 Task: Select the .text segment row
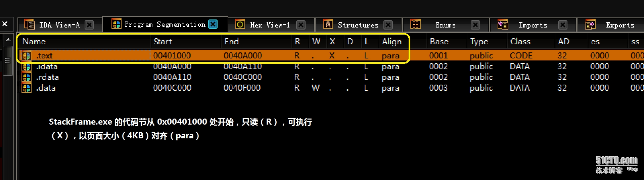[332, 55]
